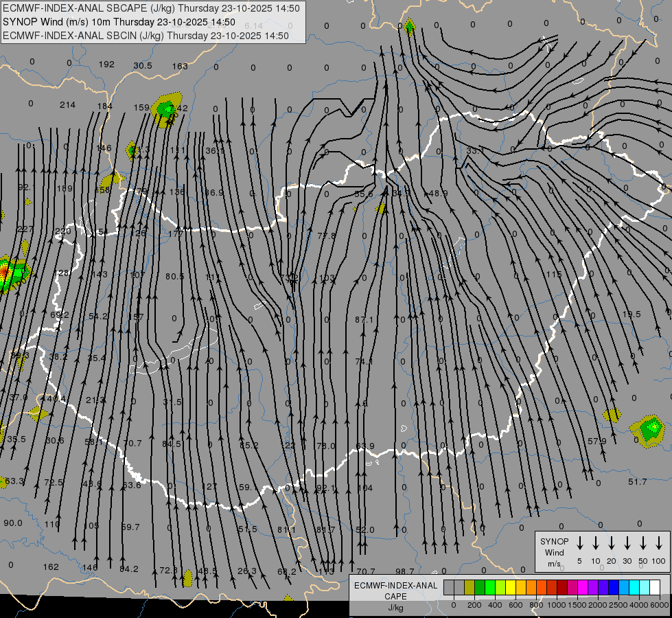
Task: Click the map value 63.9
Action: pos(364,446)
